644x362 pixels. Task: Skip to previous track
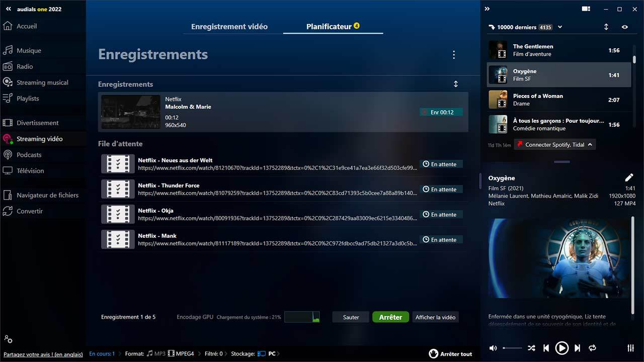tap(546, 348)
